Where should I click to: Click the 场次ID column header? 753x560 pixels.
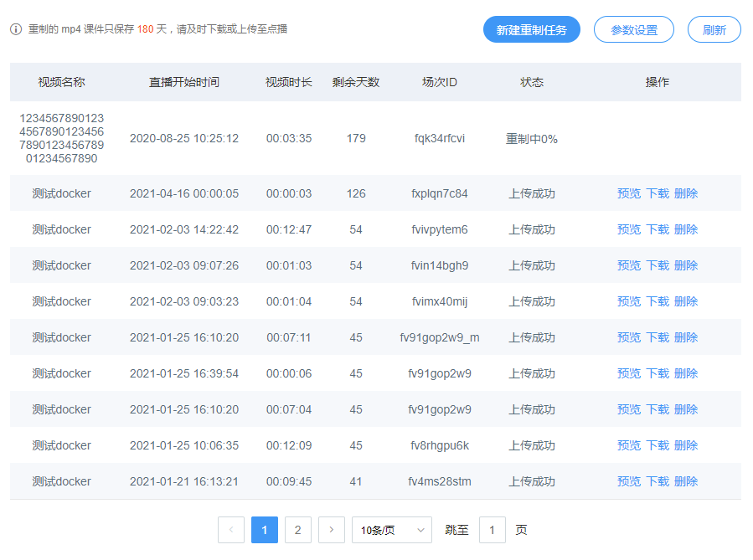(440, 82)
